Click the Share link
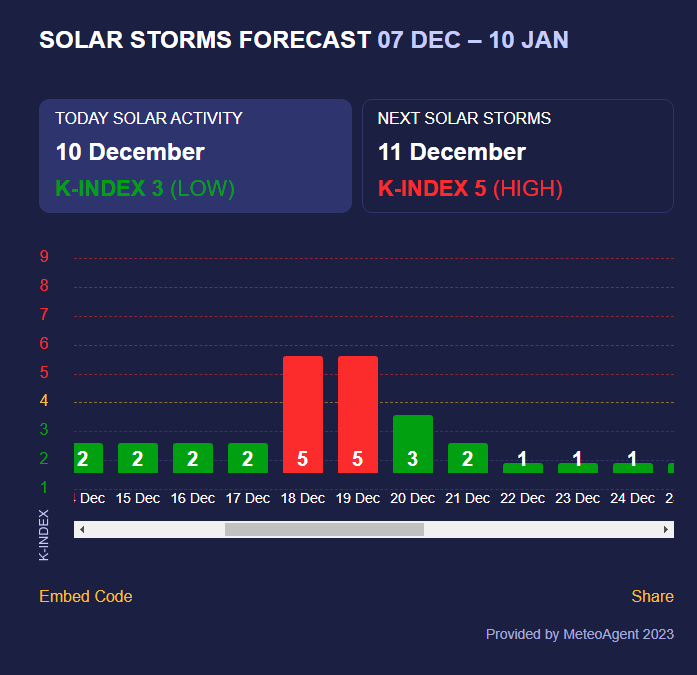The width and height of the screenshot is (697, 675). (x=652, y=596)
